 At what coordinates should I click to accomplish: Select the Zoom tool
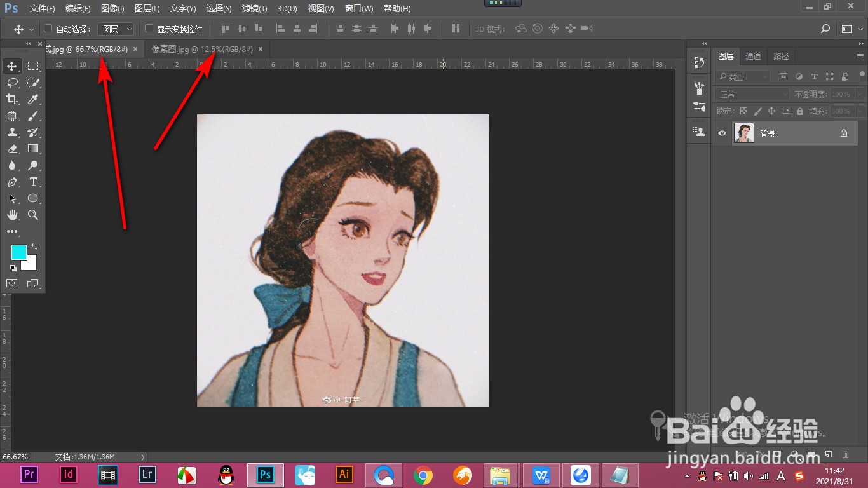[33, 215]
